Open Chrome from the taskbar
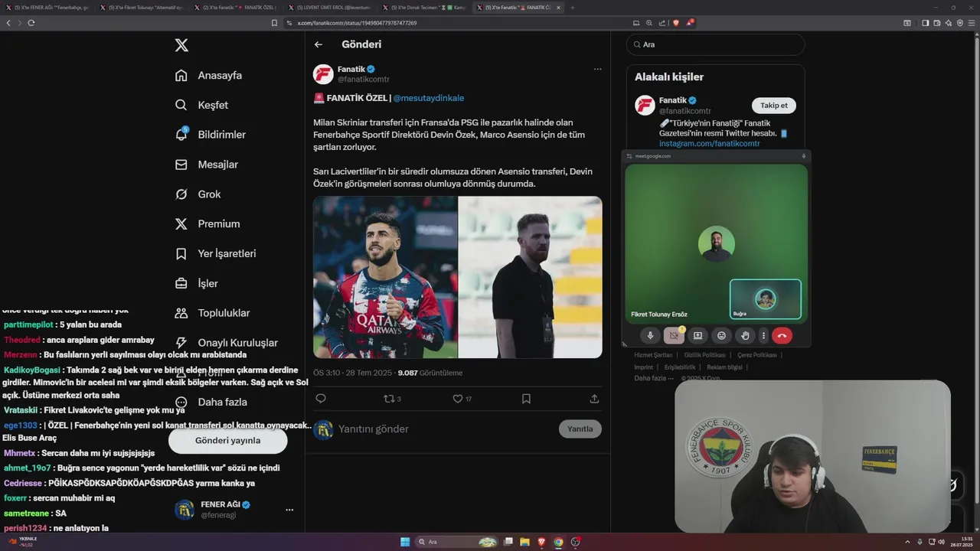The image size is (980, 551). coord(558,542)
